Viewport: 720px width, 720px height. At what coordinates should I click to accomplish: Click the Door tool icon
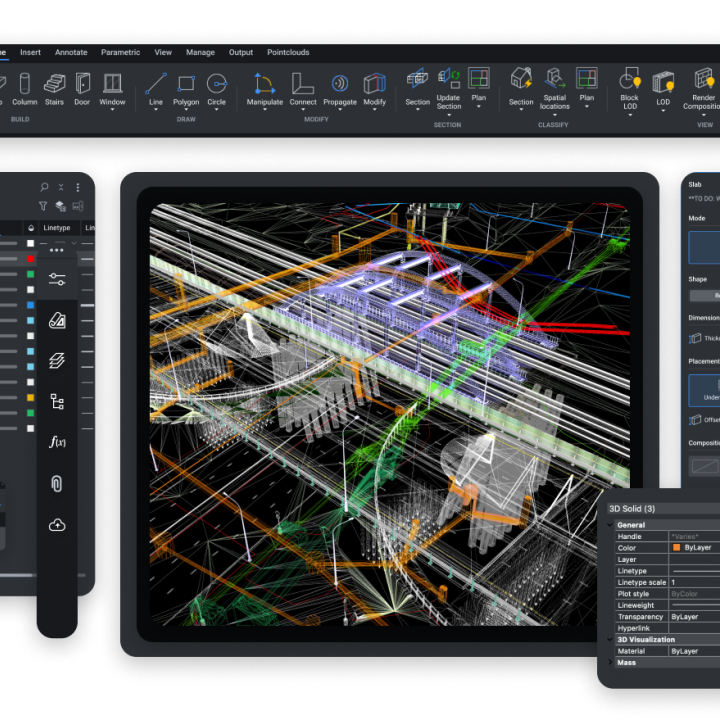(82, 84)
